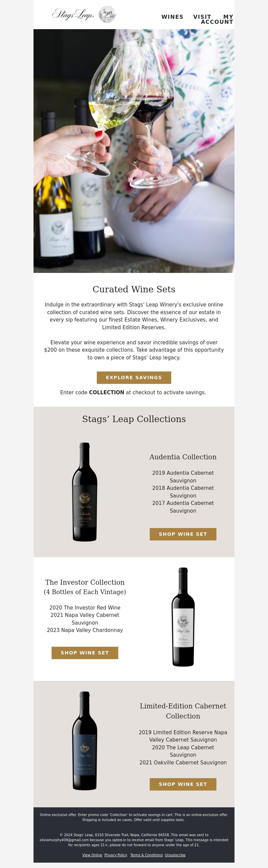Click the Stags' Leap script logo

[73, 14]
